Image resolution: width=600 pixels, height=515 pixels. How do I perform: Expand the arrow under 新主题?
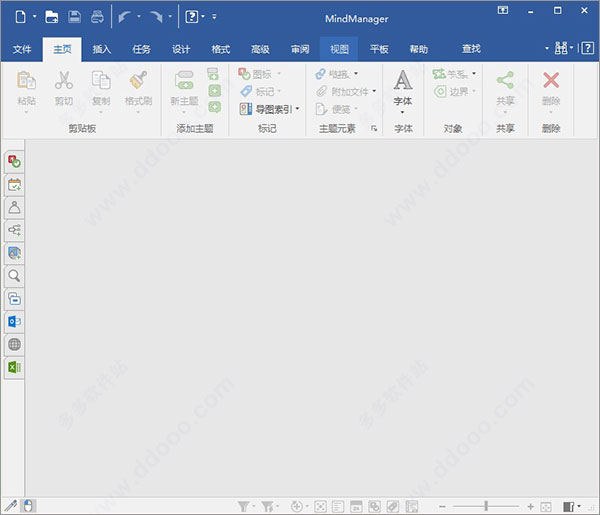(184, 112)
